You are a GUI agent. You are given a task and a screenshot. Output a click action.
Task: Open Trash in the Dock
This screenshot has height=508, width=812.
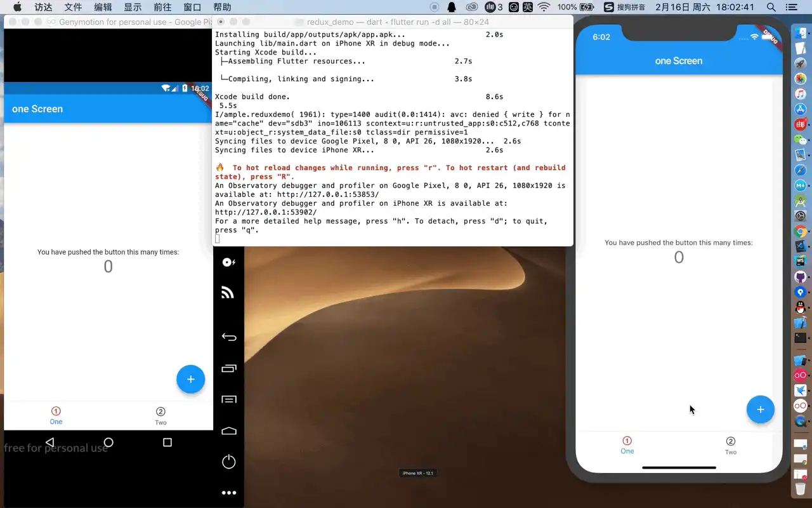click(x=801, y=490)
